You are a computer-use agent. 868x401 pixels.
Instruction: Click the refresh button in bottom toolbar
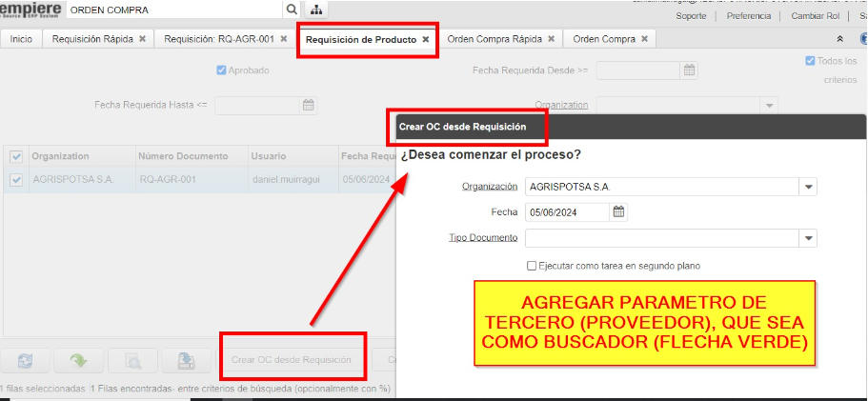coord(25,360)
